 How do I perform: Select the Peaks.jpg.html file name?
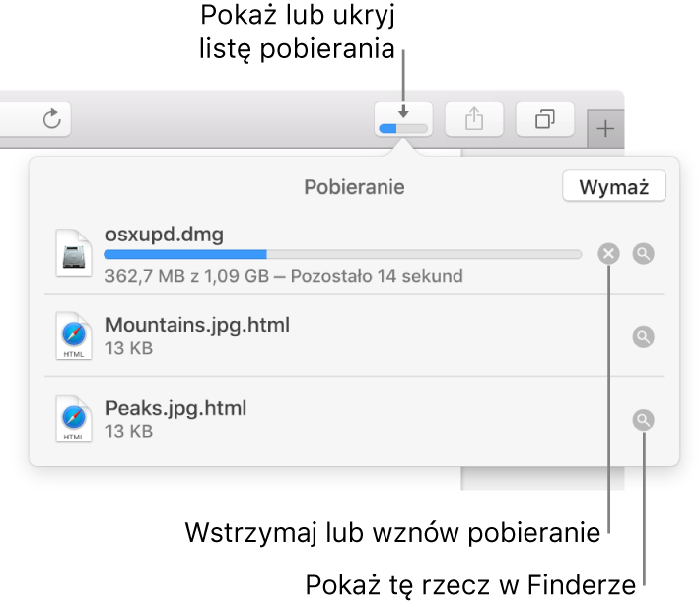175,408
